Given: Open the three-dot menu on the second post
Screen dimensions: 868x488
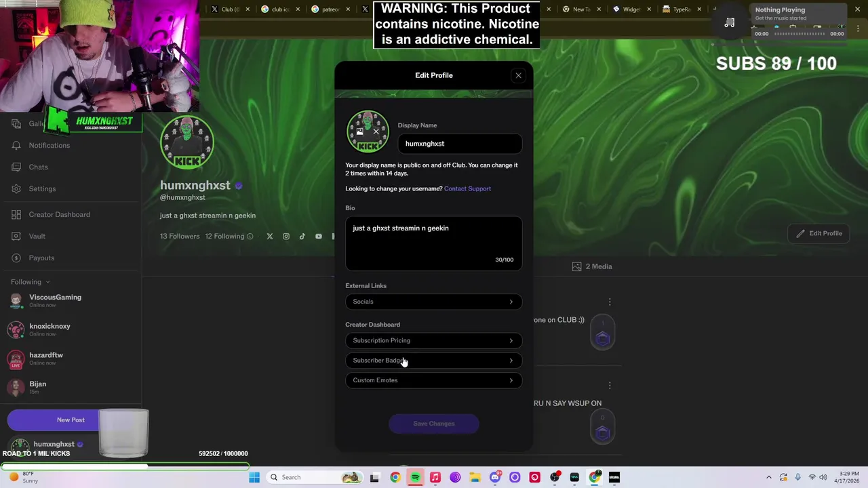Looking at the screenshot, I should (610, 386).
